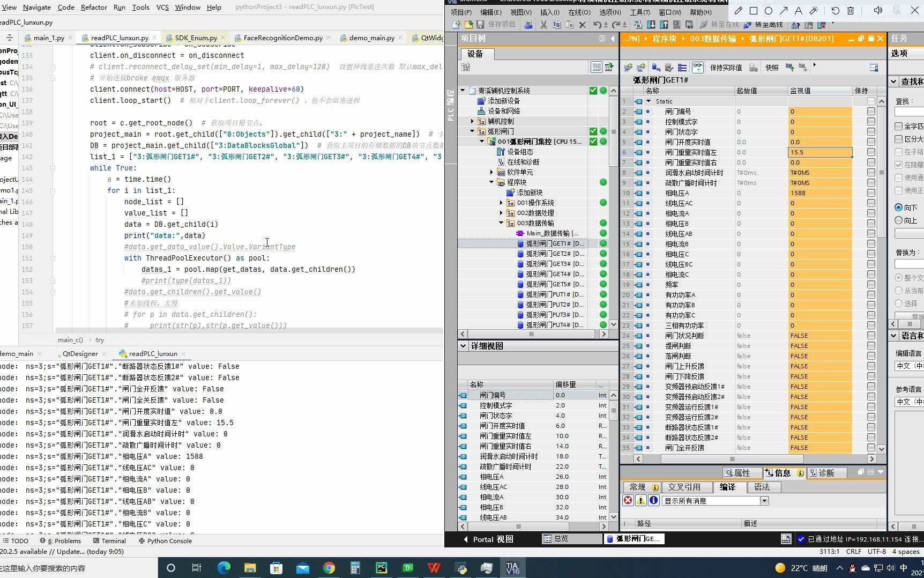Click the 保持实际值 button

point(726,68)
